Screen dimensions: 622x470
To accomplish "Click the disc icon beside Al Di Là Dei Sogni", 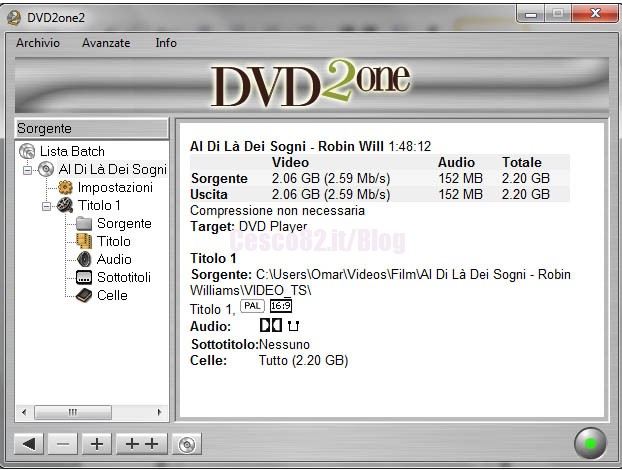I will pyautogui.click(x=46, y=169).
